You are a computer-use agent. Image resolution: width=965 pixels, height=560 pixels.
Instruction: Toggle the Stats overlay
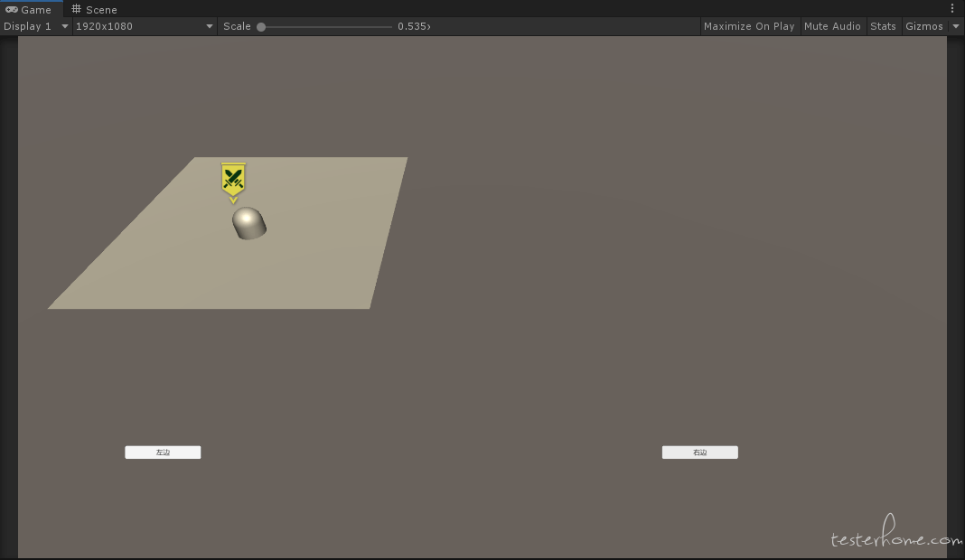tap(883, 26)
